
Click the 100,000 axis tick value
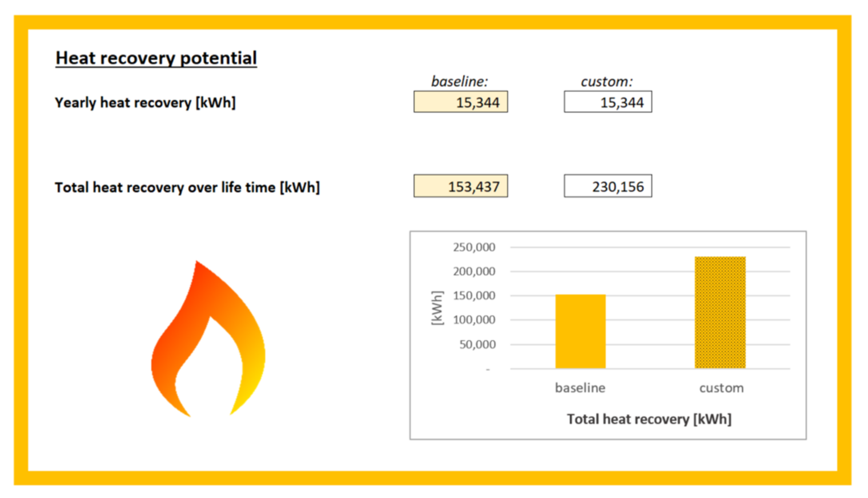tap(474, 320)
